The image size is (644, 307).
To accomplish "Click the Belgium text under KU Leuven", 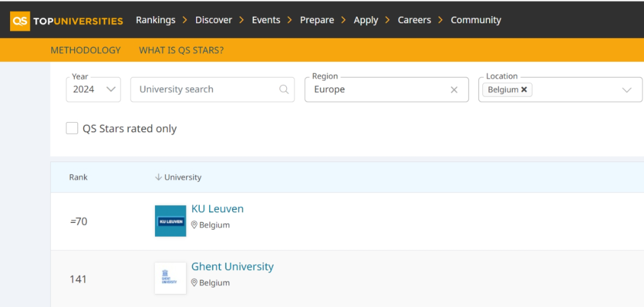I will [215, 225].
